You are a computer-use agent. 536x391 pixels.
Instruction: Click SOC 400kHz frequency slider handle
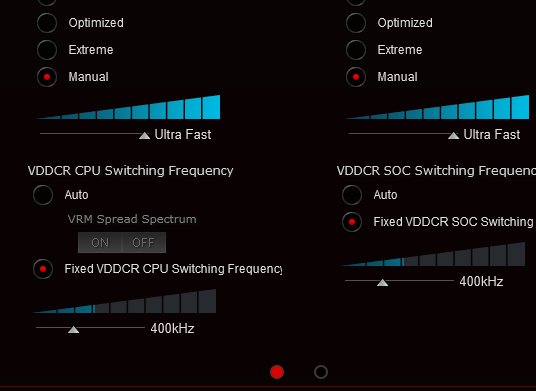[x=383, y=282]
